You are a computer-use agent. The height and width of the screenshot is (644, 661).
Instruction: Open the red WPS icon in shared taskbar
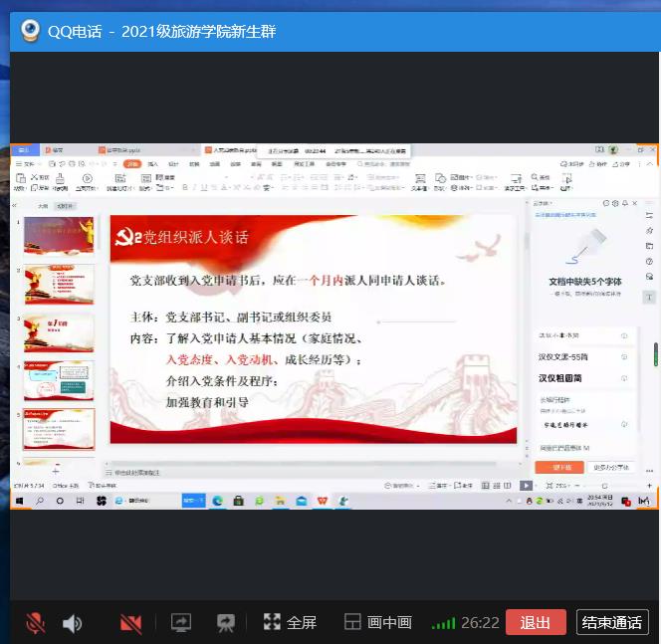[x=322, y=501]
